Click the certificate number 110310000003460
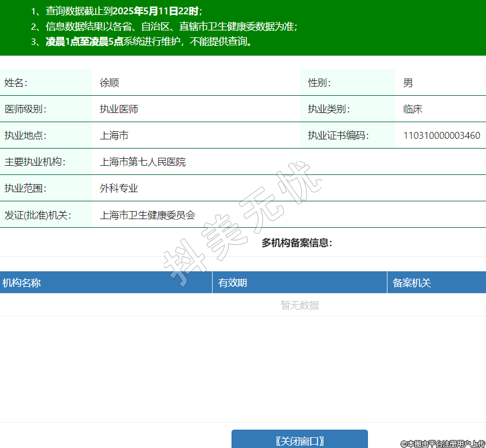486x448 pixels. point(441,135)
